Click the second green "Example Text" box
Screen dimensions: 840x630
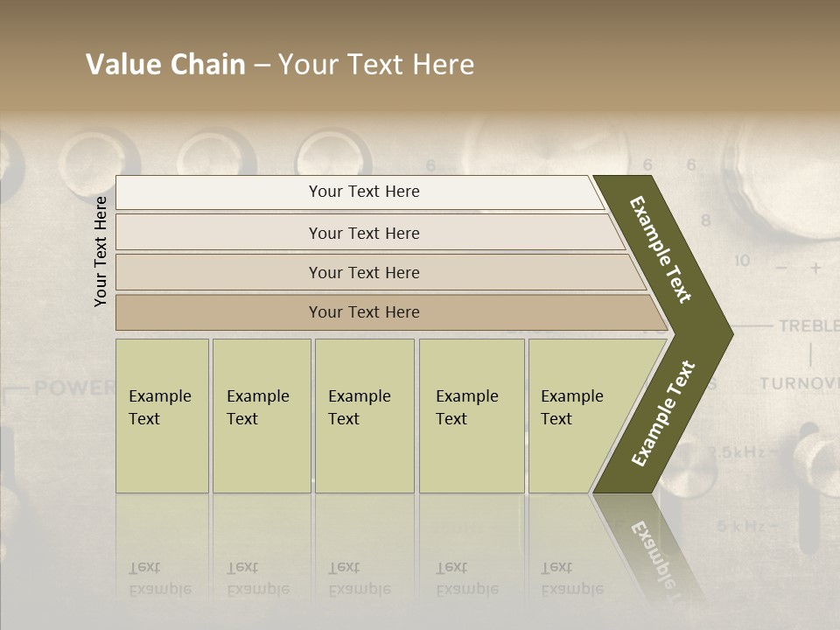click(262, 416)
